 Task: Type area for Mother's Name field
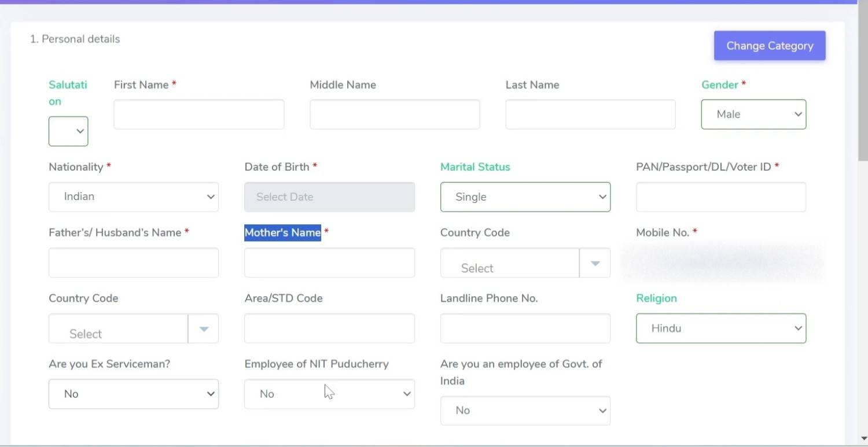(329, 263)
